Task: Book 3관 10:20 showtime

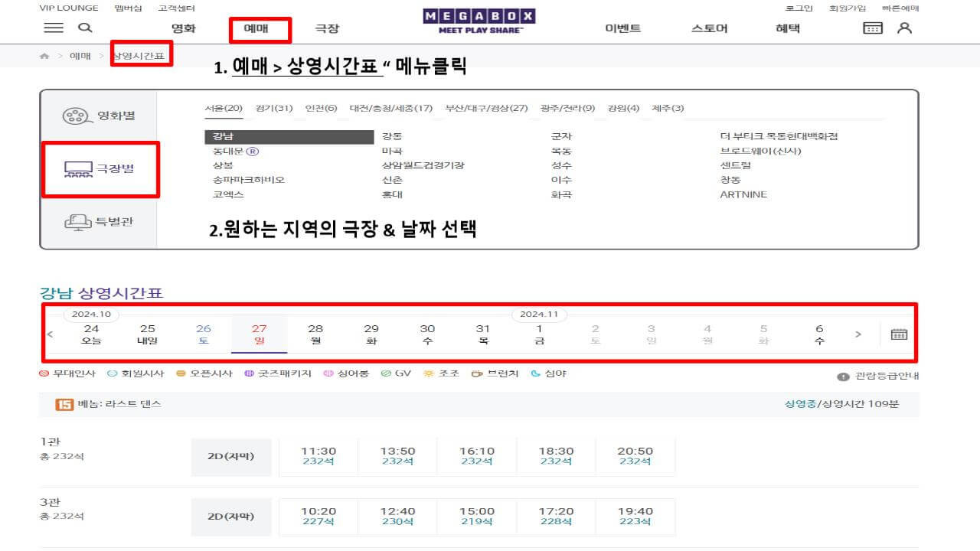Action: (x=318, y=517)
